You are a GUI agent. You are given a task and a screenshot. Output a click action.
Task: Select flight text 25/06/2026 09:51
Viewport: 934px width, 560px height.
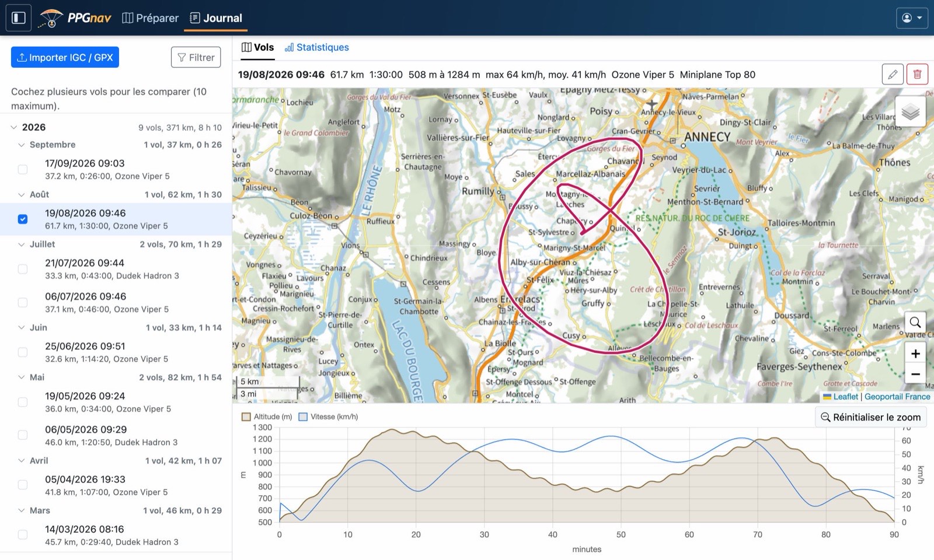(x=85, y=346)
